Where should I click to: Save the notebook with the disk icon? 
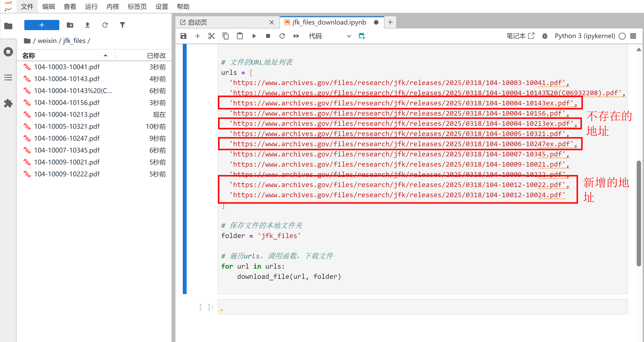pyautogui.click(x=183, y=36)
